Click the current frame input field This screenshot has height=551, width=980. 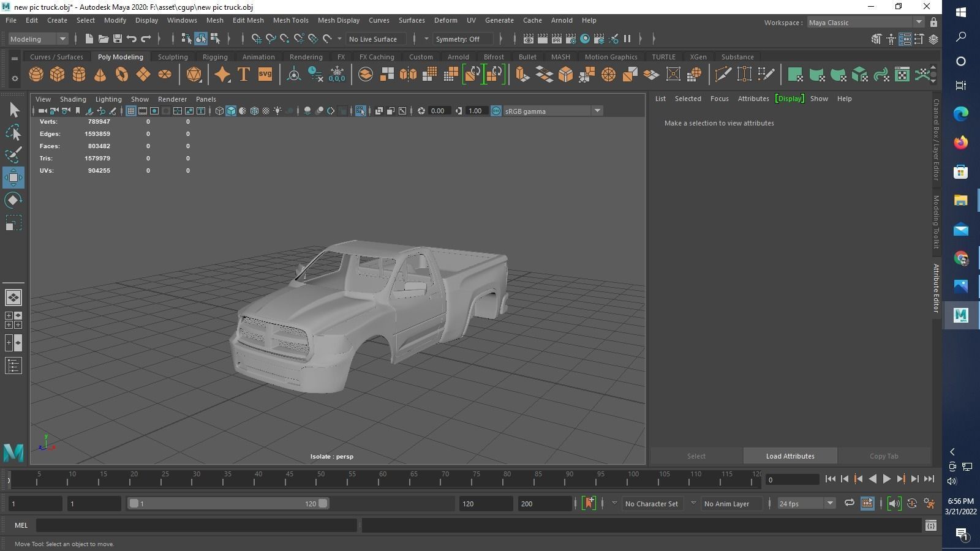[x=792, y=479]
